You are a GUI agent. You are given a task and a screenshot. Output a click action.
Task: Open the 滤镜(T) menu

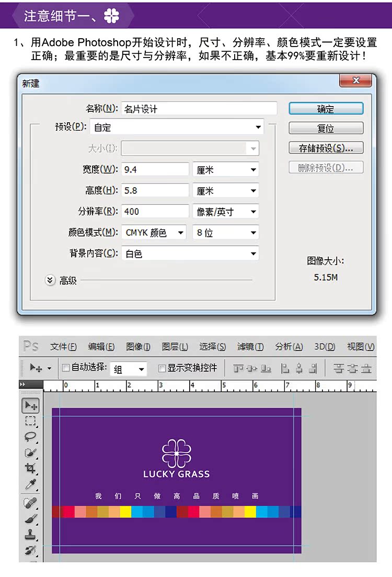click(250, 347)
